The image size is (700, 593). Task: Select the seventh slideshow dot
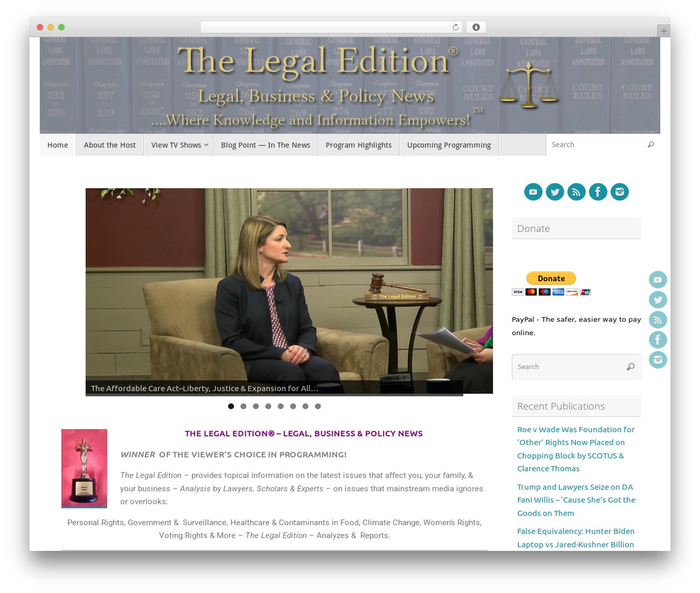(x=305, y=406)
